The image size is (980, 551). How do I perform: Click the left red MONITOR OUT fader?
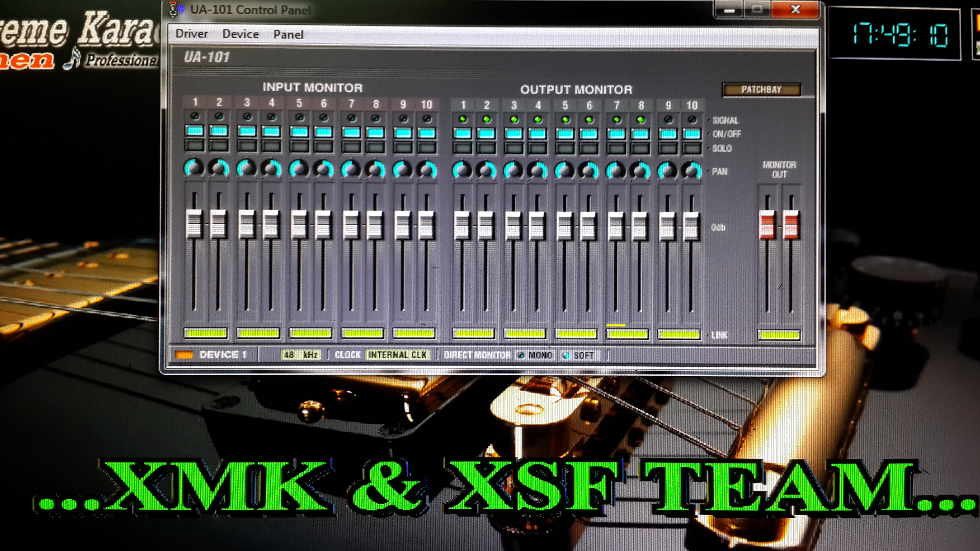point(767,224)
